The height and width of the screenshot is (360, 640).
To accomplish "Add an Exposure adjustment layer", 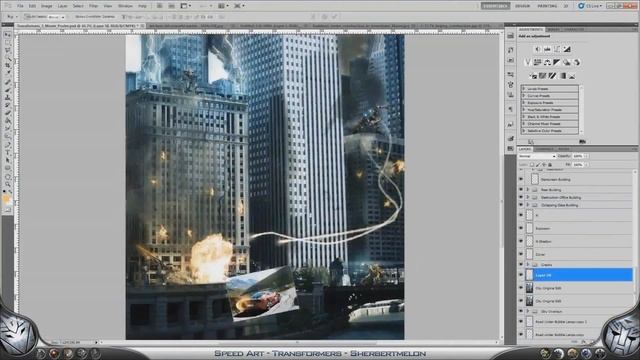I will [x=567, y=49].
